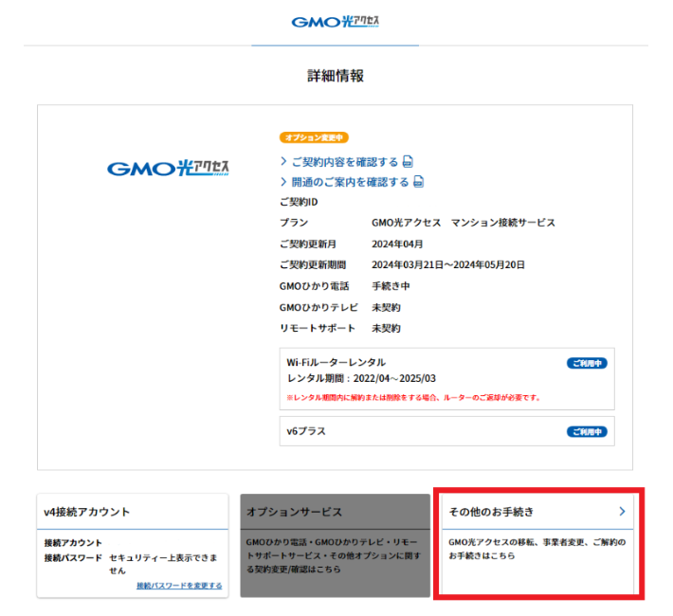This screenshot has height=616, width=673.
Task: Select the 接続アカウント label
Action: (73, 543)
